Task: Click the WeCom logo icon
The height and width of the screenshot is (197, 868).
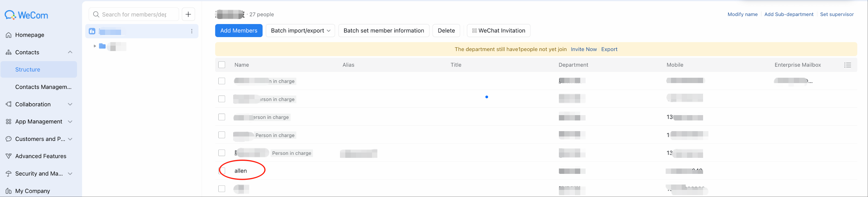Action: click(10, 15)
